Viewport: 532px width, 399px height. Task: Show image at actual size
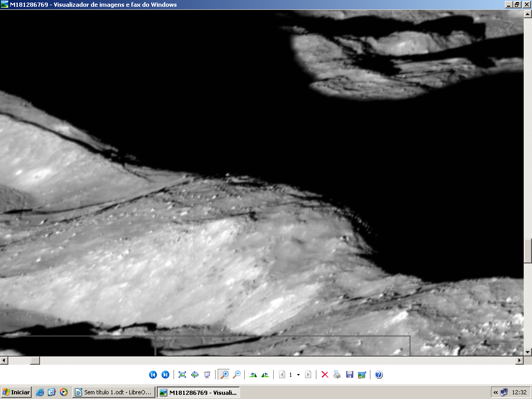click(195, 375)
